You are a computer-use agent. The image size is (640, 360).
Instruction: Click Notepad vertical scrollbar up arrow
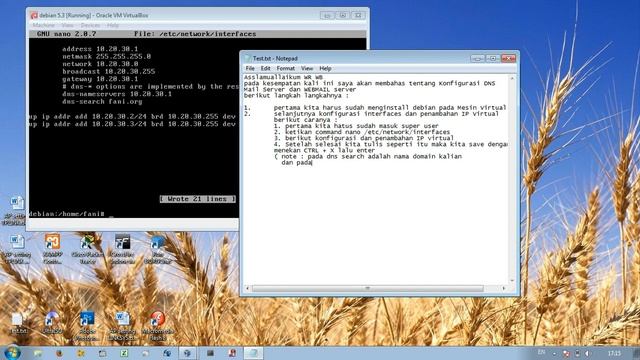512,78
